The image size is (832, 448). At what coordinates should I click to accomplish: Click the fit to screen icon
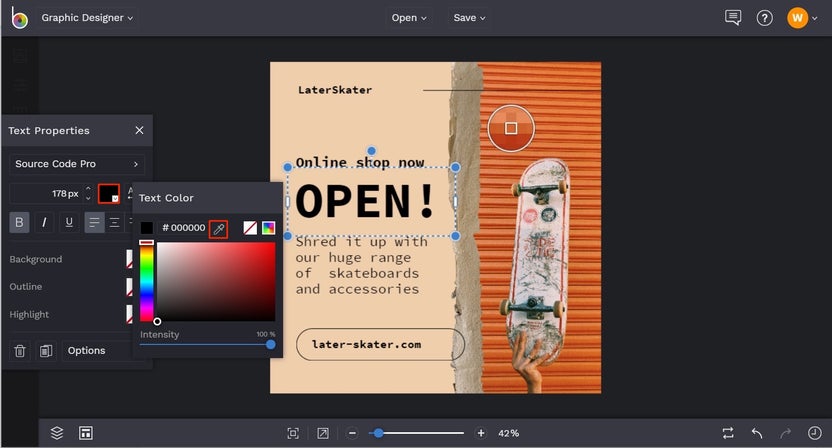(x=293, y=433)
